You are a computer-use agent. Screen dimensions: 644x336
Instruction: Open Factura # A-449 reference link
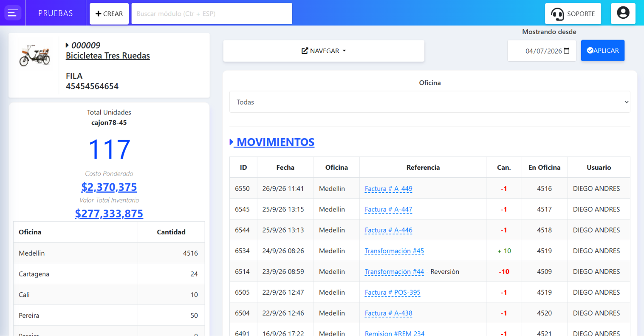[x=389, y=188]
